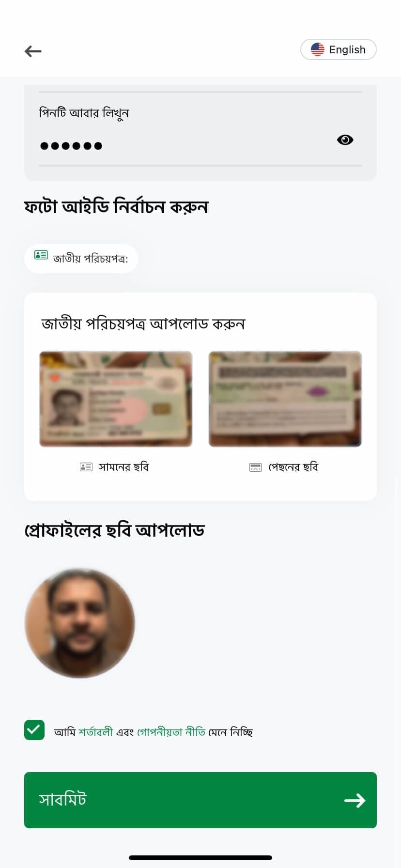Tap the right arrow on submit button
This screenshot has height=868, width=401.
355,800
